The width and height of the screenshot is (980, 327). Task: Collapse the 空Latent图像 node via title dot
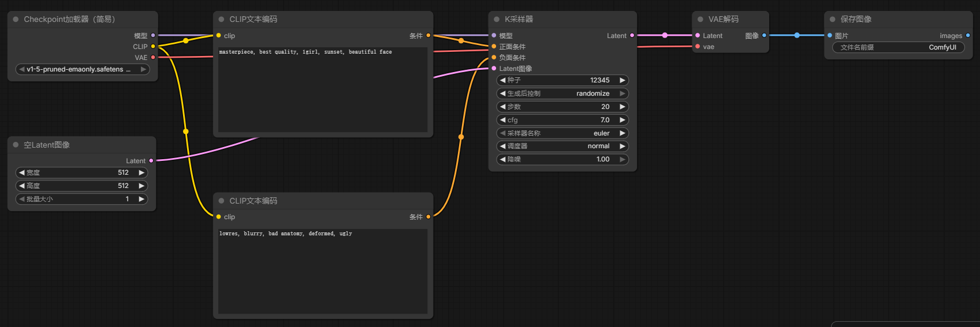pyautogui.click(x=16, y=145)
